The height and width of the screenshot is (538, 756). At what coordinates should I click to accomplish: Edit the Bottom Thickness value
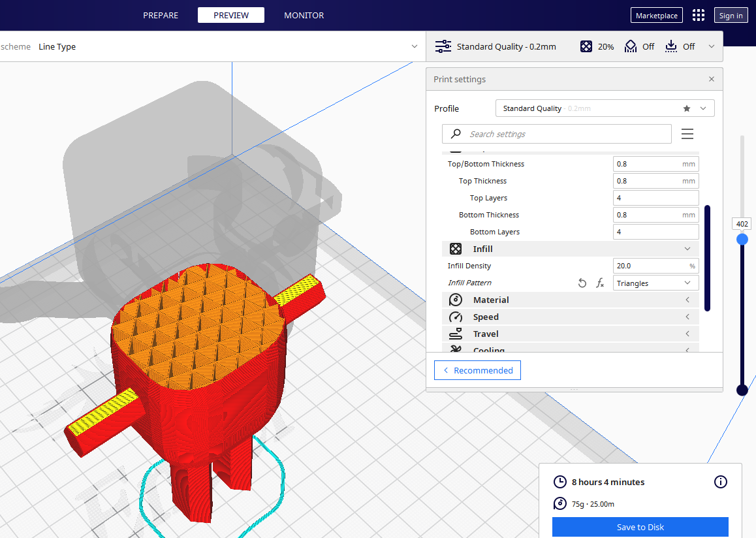(655, 215)
